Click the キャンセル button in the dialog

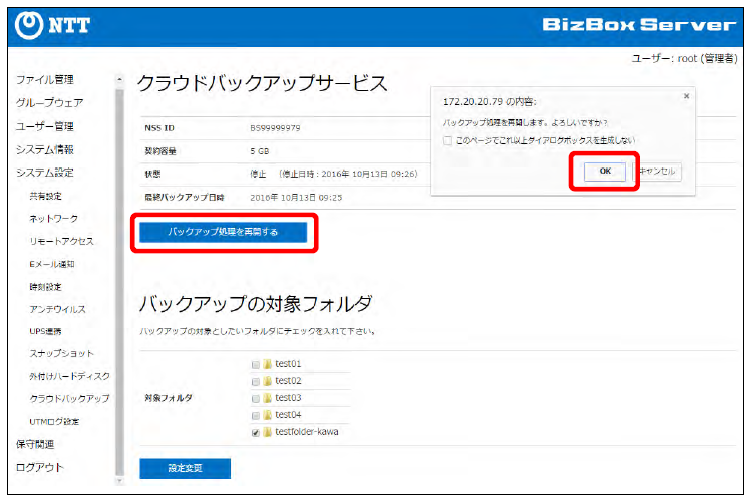coord(657,171)
